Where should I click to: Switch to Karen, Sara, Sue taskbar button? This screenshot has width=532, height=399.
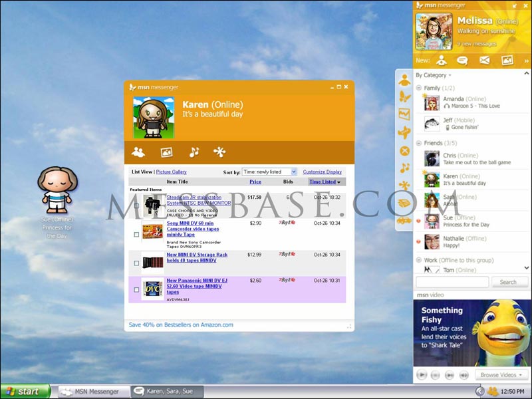(168, 392)
